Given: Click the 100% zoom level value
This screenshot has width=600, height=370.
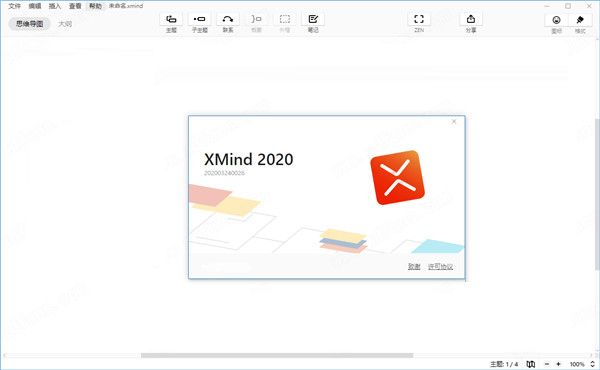Looking at the screenshot, I should coord(577,364).
